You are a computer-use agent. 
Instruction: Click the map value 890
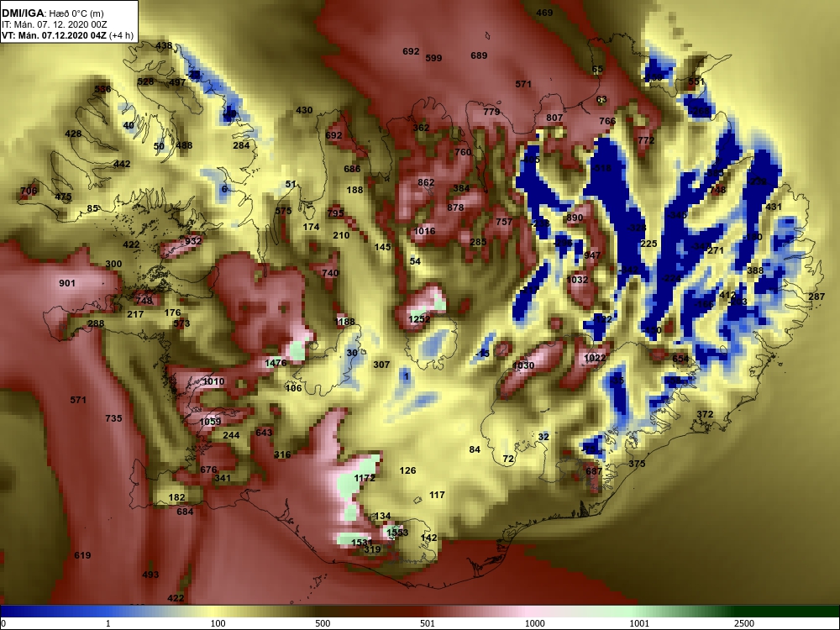[x=575, y=218]
